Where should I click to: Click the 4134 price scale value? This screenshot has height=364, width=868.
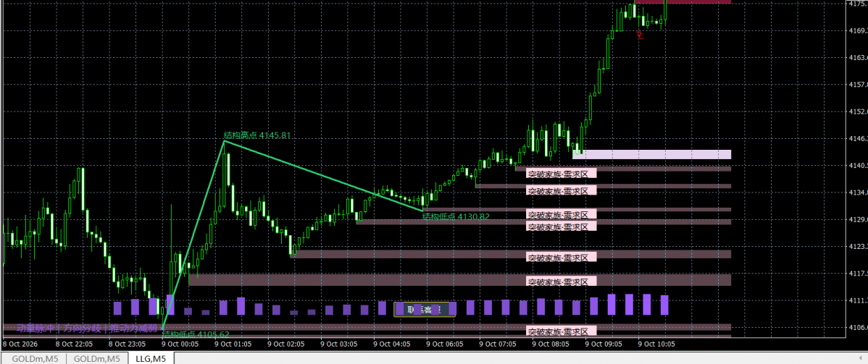[857, 192]
